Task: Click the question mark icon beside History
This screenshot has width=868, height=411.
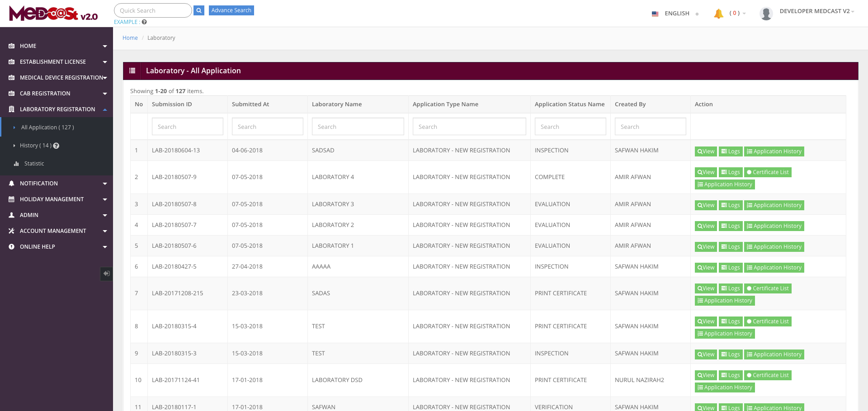Action: [x=56, y=146]
